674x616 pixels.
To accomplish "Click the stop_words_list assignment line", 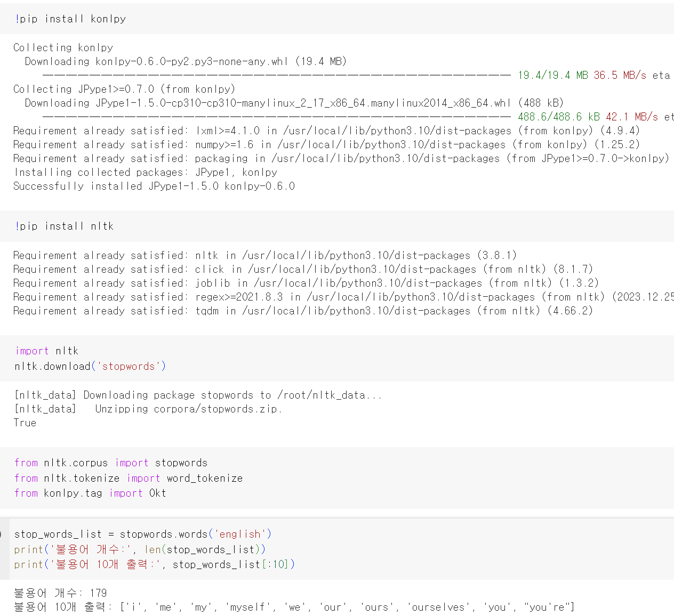I will [143, 534].
